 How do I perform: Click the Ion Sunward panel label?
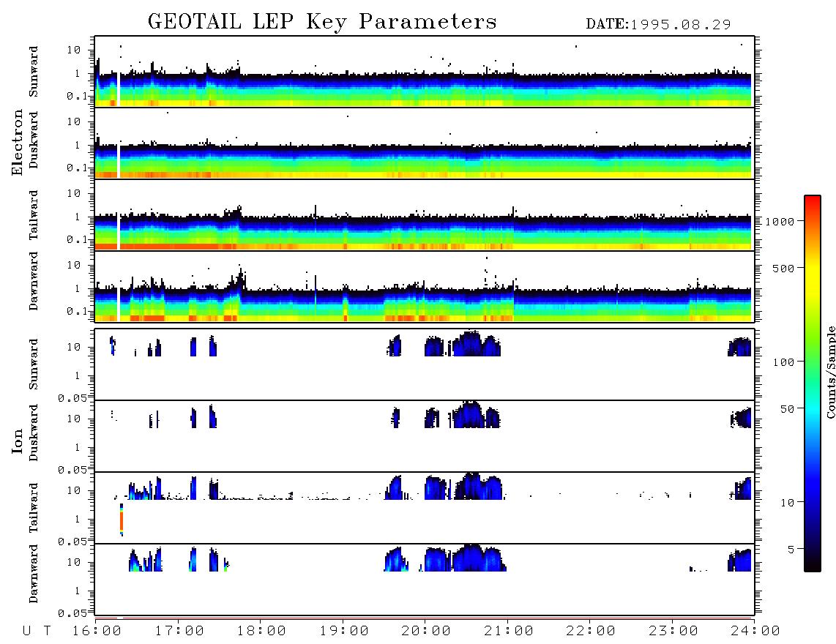[34, 364]
